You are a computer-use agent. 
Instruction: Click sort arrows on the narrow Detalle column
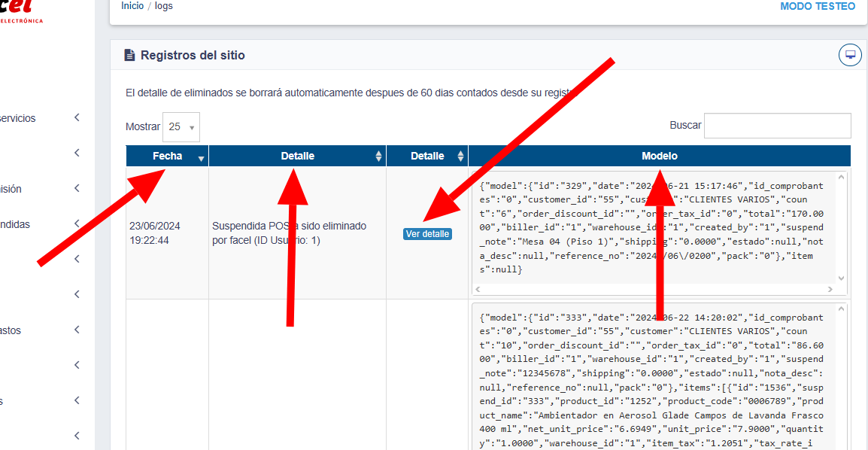pyautogui.click(x=460, y=157)
